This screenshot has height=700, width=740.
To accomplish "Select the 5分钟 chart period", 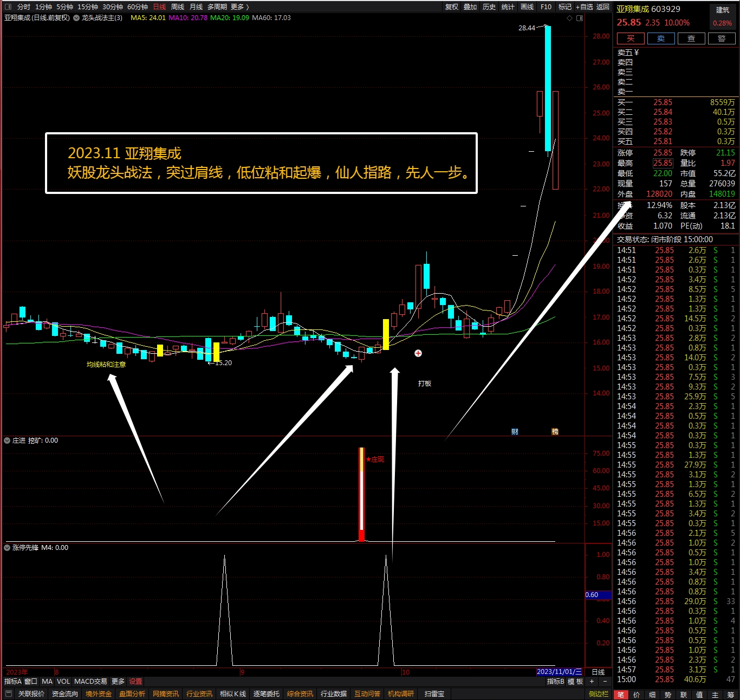I will click(x=64, y=7).
